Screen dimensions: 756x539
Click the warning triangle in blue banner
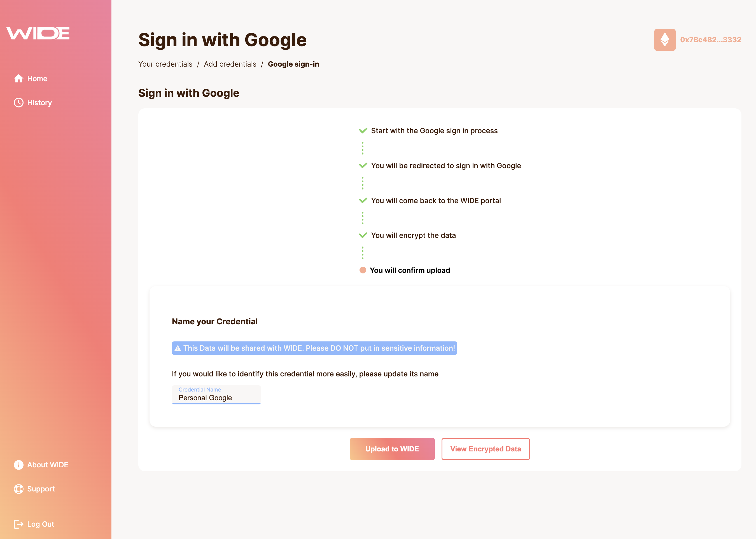[x=178, y=348]
